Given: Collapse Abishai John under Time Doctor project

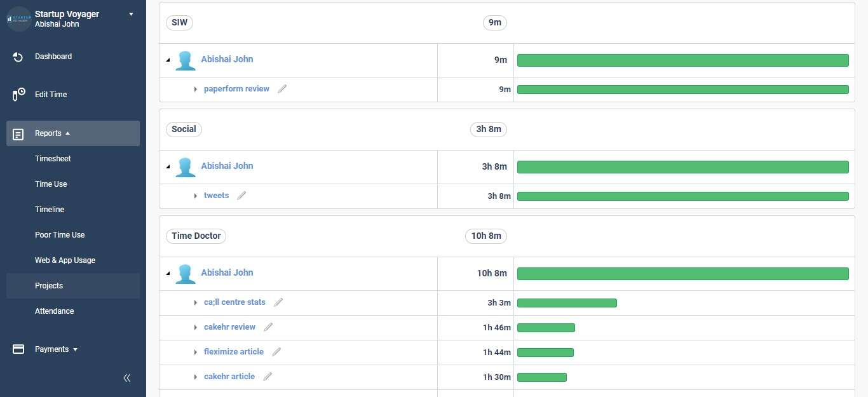Looking at the screenshot, I should 168,273.
